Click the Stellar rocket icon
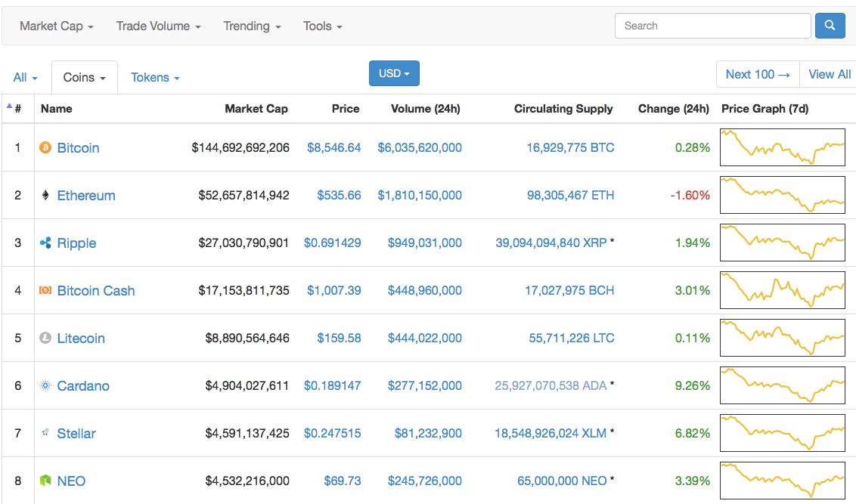Viewport: 856px width, 504px height. coord(45,434)
